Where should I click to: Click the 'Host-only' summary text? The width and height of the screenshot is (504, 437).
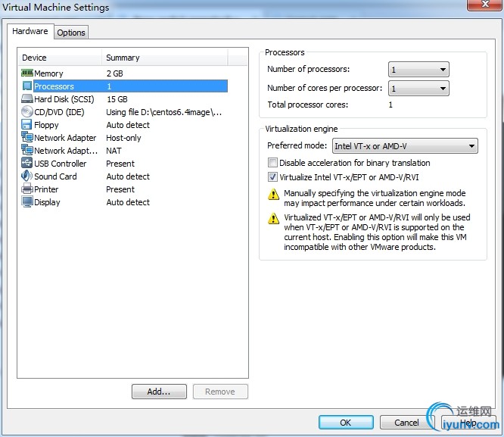click(123, 138)
